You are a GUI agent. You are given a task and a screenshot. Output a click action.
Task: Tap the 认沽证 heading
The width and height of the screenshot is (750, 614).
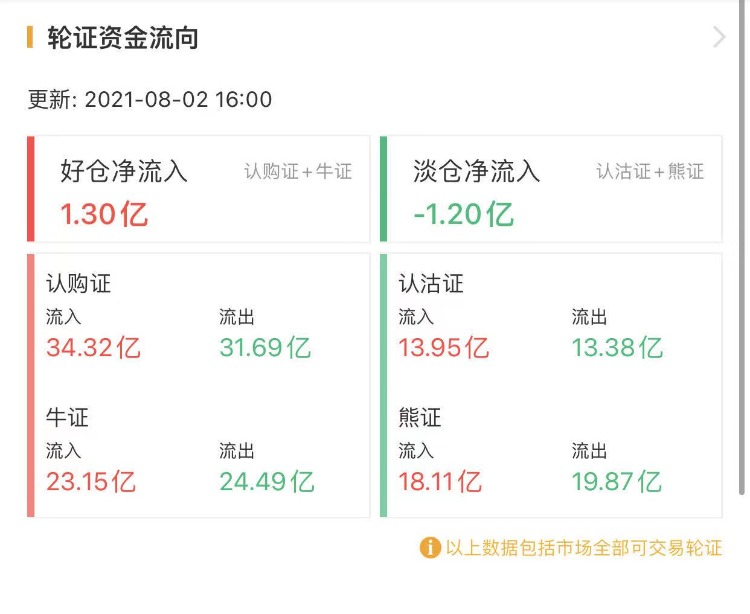(x=431, y=283)
